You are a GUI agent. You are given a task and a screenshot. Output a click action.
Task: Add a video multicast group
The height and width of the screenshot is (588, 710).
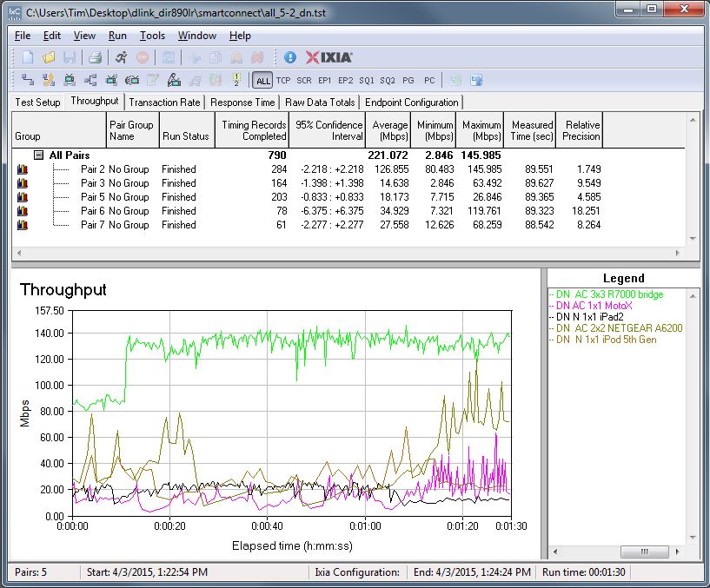pyautogui.click(x=111, y=80)
